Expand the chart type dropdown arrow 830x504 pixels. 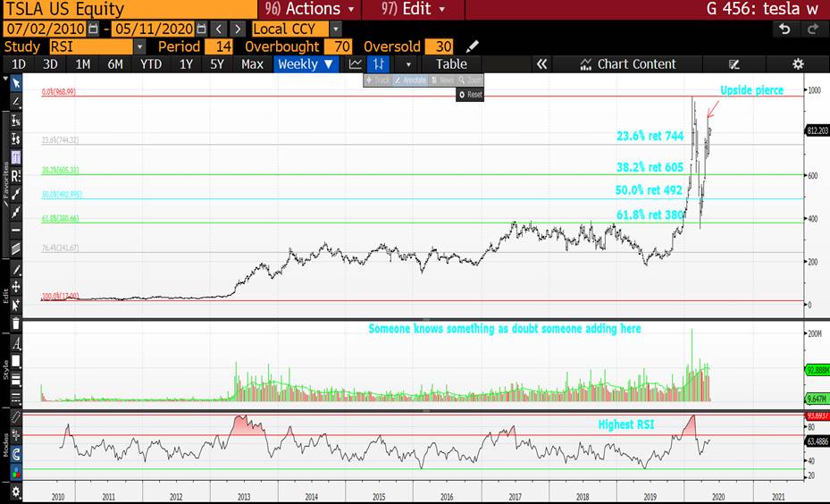408,64
